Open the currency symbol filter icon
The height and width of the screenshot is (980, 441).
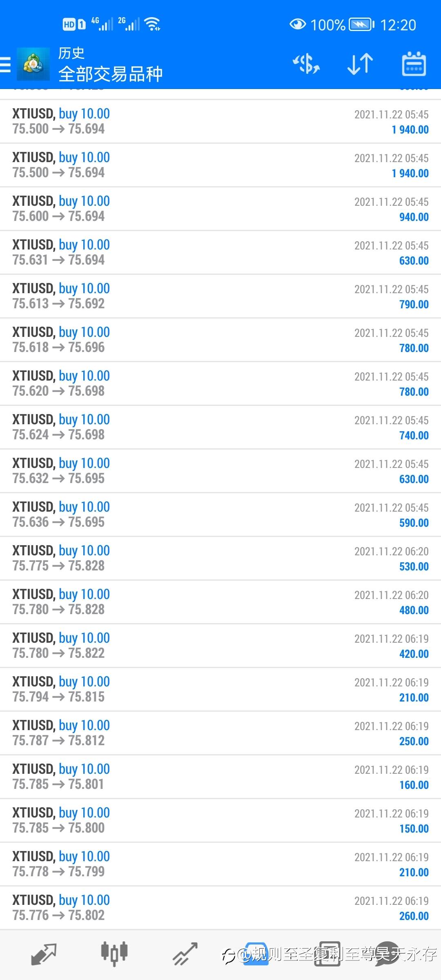point(306,64)
